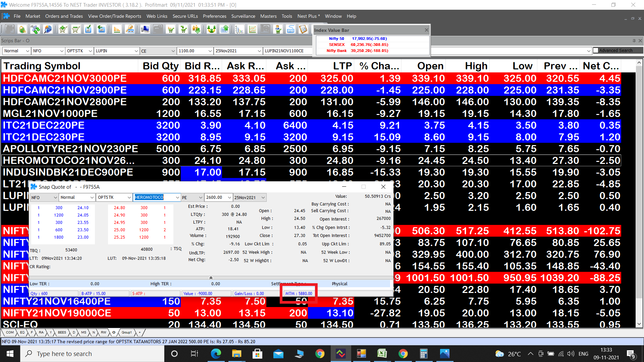Open the Nest Plus menu
The height and width of the screenshot is (362, 644).
pos(308,16)
